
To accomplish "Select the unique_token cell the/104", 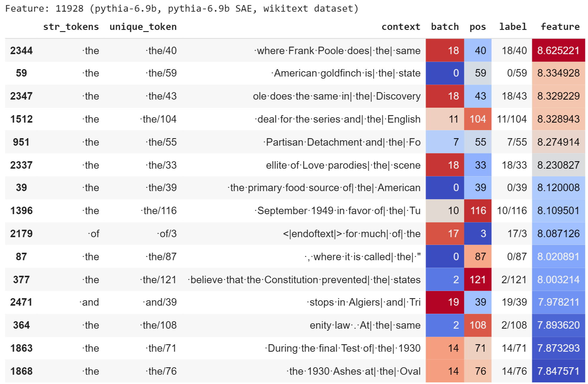I will click(x=158, y=119).
